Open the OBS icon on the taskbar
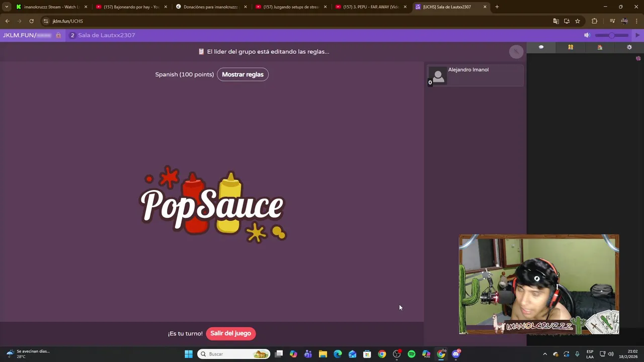 pyautogui.click(x=397, y=354)
